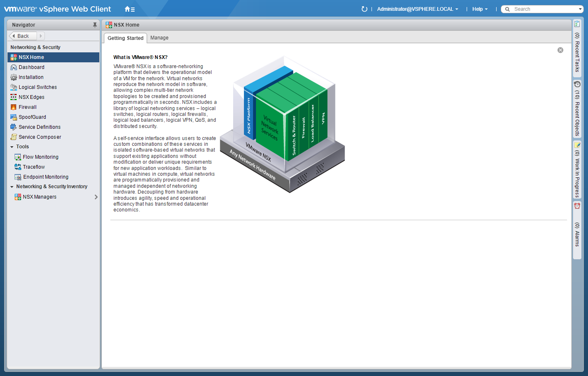Click the home menu icon in header
Image resolution: width=588 pixels, height=376 pixels.
pos(129,9)
